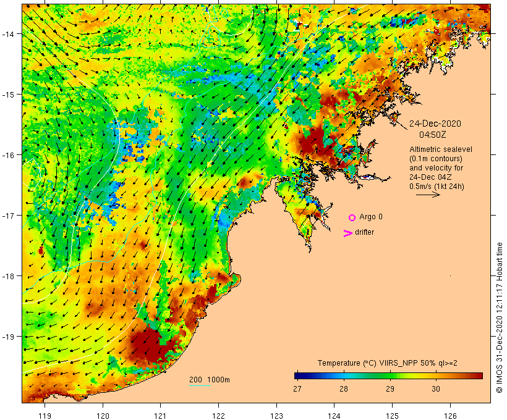Click the latitude label -19
Viewport: 507px width, 420px height.
(x=7, y=337)
